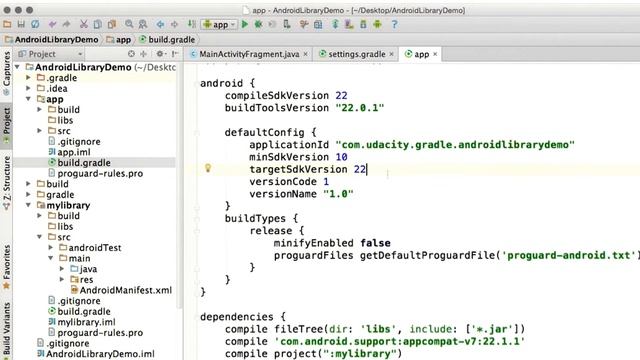
Task: Click Collapse All icon in Project panel
Action: (x=143, y=54)
